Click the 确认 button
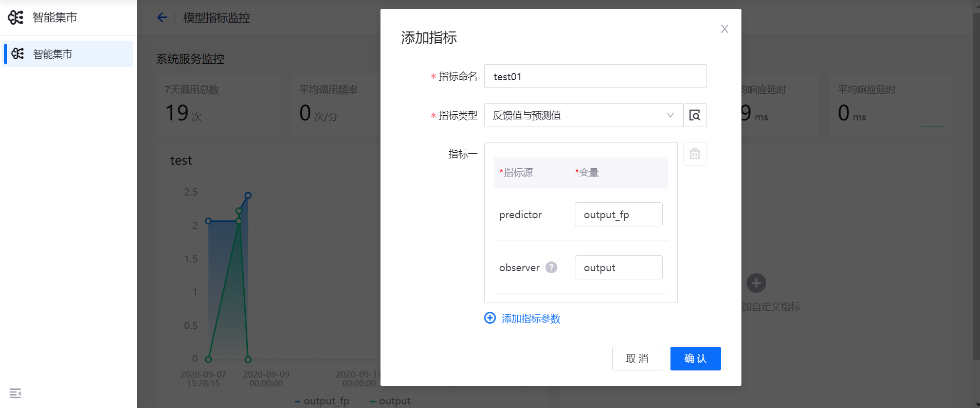The height and width of the screenshot is (408, 980). 695,359
